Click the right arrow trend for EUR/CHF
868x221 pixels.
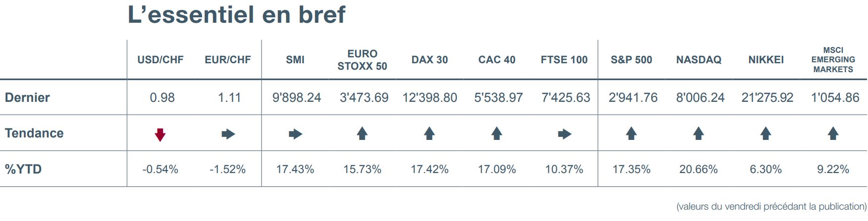click(228, 134)
